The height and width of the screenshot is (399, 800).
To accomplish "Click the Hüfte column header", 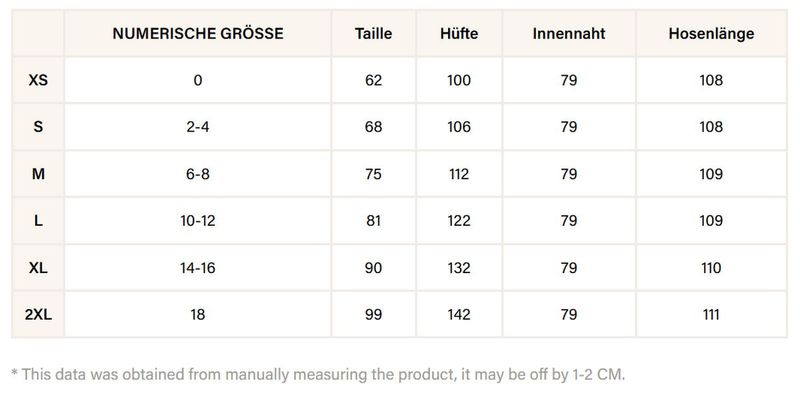I will pos(459,34).
